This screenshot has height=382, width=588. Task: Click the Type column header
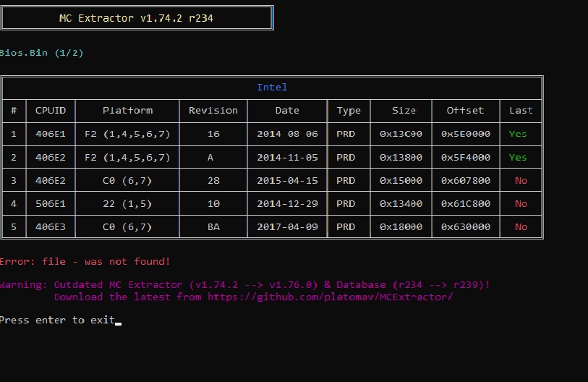tap(349, 110)
